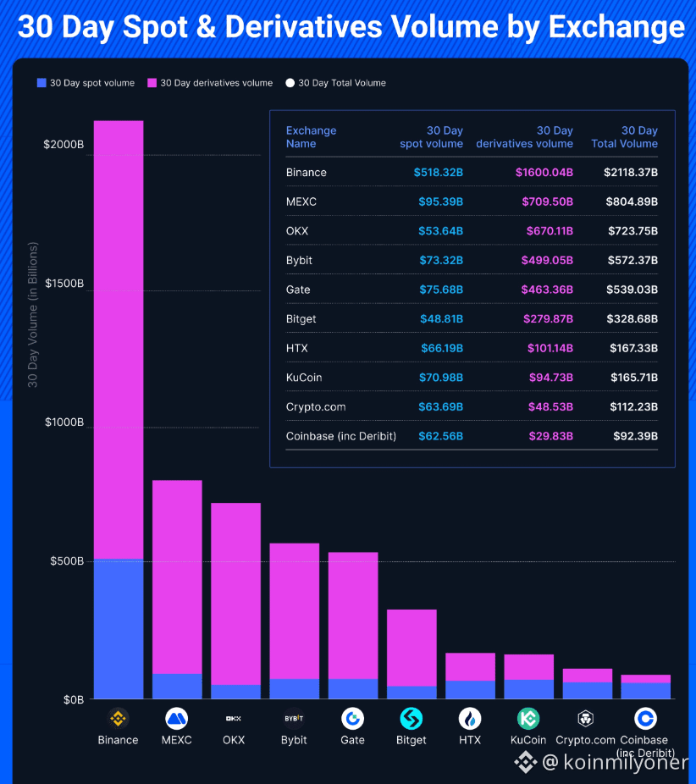Toggle the 30 Day derivatives volume legend swatch
The image size is (696, 784).
[152, 82]
